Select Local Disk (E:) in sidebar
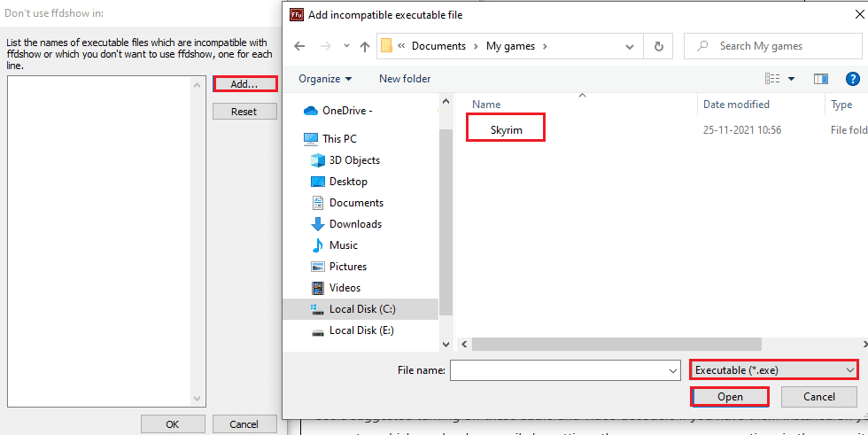Image resolution: width=868 pixels, height=435 pixels. click(353, 330)
